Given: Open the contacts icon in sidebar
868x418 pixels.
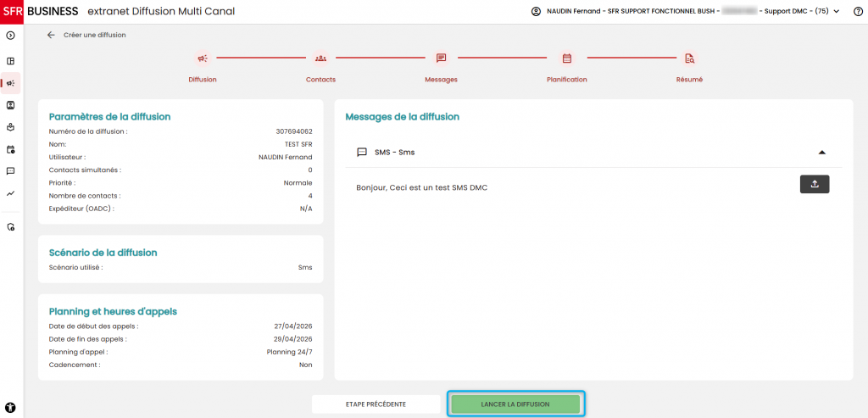Looking at the screenshot, I should coord(10,104).
